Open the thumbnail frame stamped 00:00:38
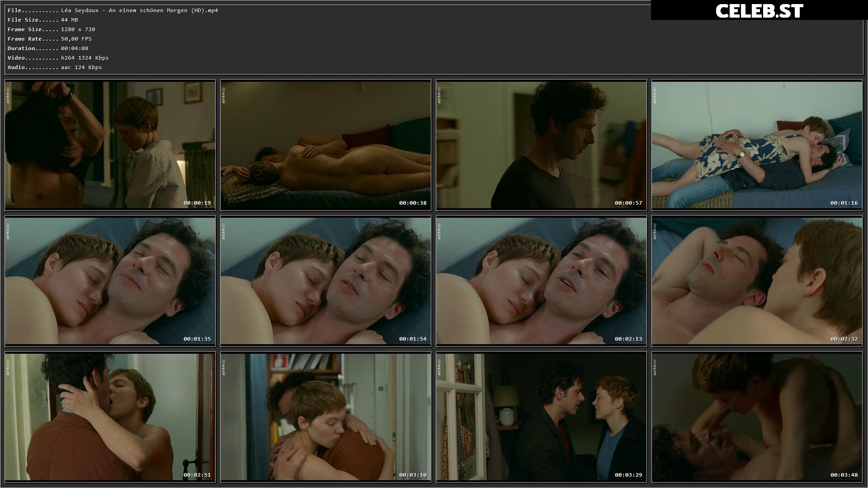This screenshot has height=488, width=868. coord(325,145)
